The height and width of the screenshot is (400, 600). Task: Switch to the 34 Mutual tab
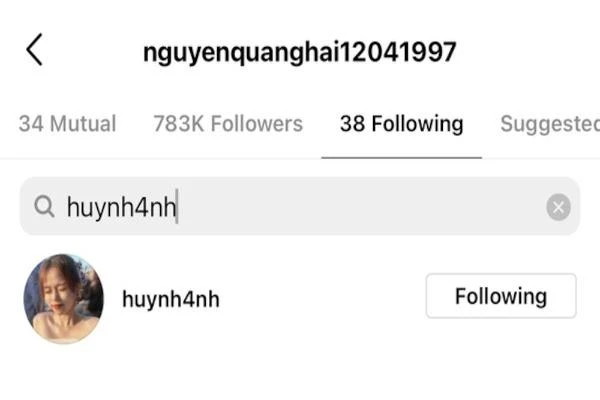[67, 124]
